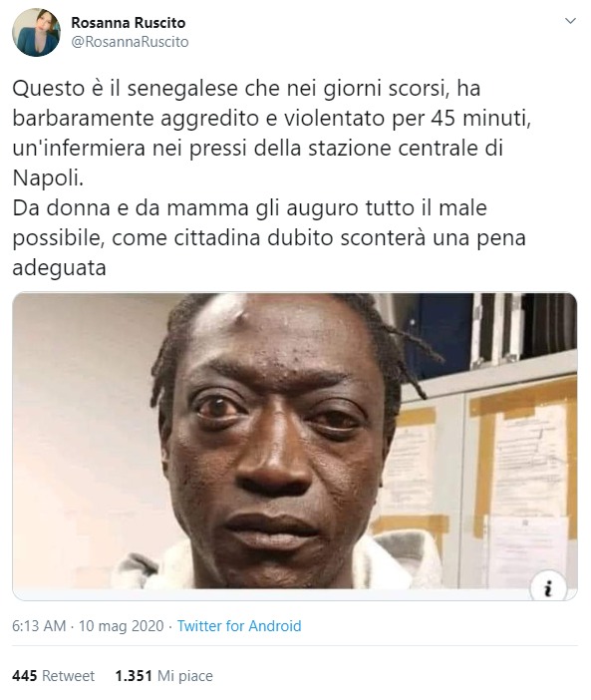
Task: View the 445 Retweet list
Action: tap(54, 676)
